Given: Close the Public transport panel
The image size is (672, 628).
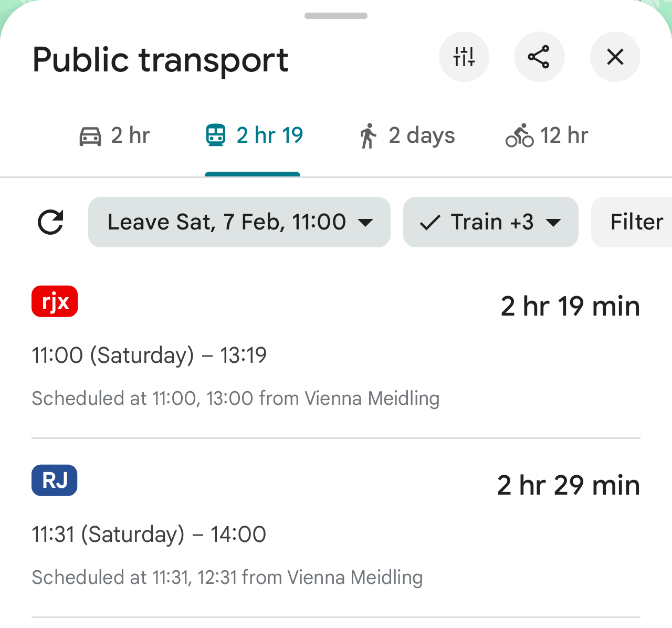Looking at the screenshot, I should (x=615, y=57).
